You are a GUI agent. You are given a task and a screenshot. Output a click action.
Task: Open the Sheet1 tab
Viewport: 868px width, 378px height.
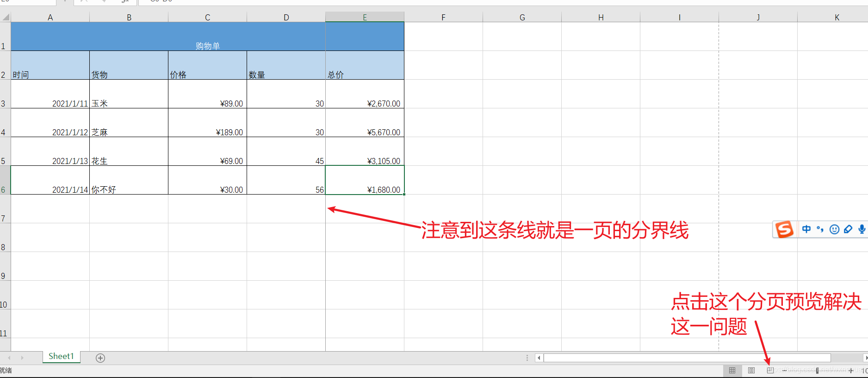pyautogui.click(x=61, y=356)
